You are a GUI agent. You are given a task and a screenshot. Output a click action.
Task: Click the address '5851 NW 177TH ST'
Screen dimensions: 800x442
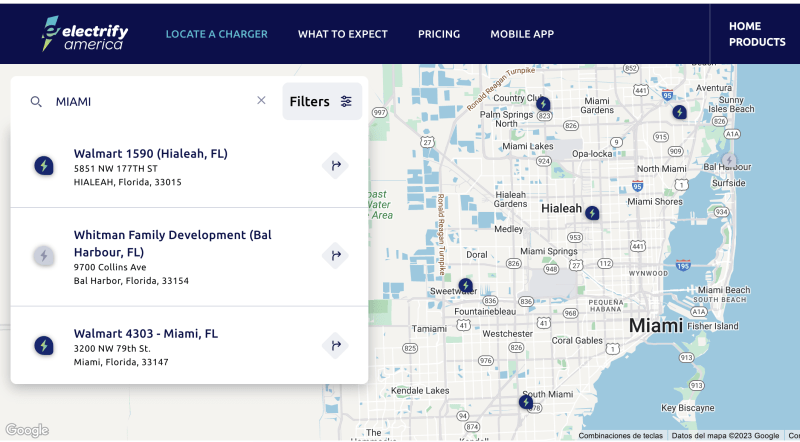(116, 168)
